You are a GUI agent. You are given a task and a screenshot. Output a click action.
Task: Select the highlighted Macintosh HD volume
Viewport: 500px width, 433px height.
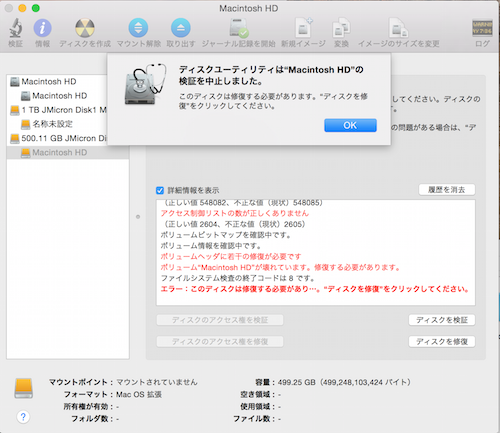68,153
